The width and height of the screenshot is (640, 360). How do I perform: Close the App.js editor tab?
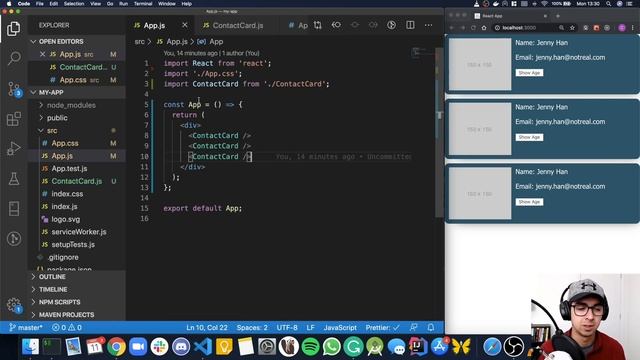(x=185, y=25)
